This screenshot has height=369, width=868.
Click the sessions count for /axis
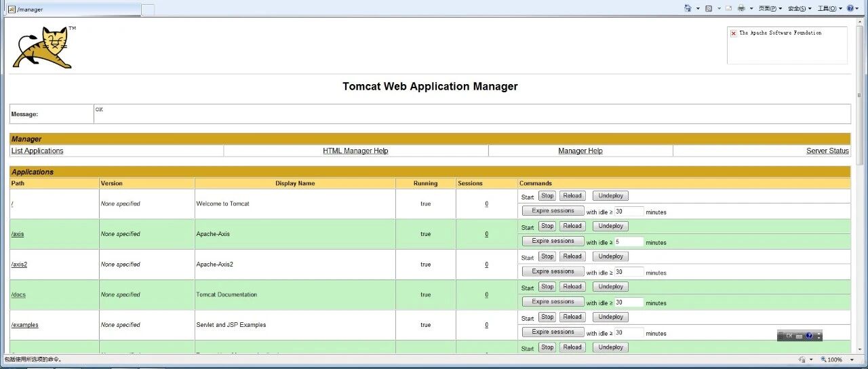486,234
